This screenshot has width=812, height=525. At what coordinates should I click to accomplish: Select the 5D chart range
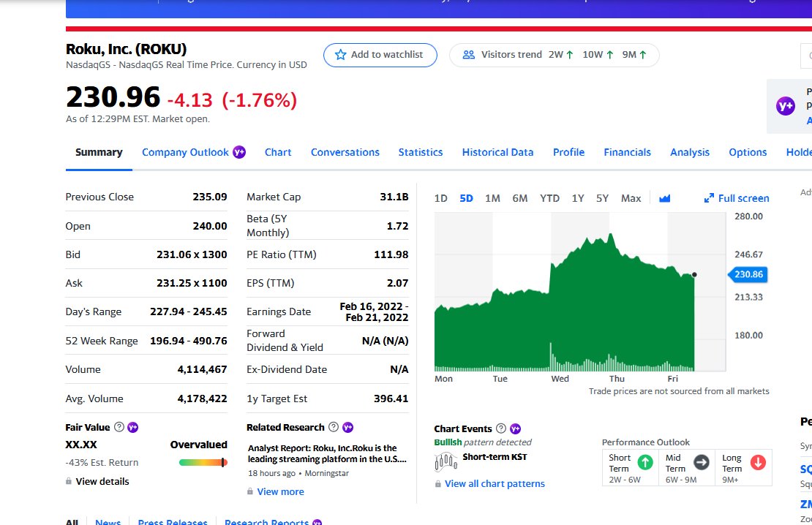pyautogui.click(x=466, y=198)
